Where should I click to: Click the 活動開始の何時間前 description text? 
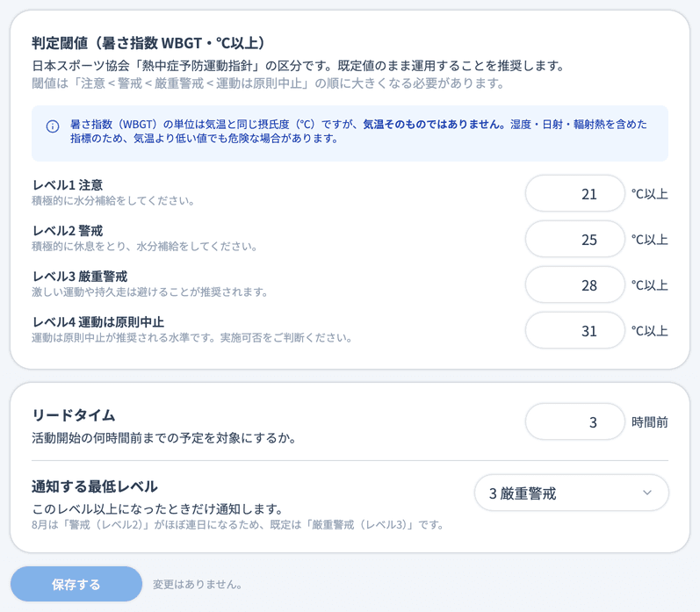click(x=164, y=438)
